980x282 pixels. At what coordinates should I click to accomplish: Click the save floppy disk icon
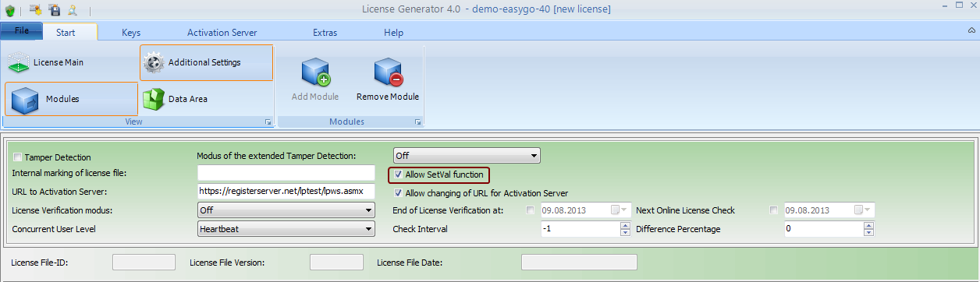55,9
